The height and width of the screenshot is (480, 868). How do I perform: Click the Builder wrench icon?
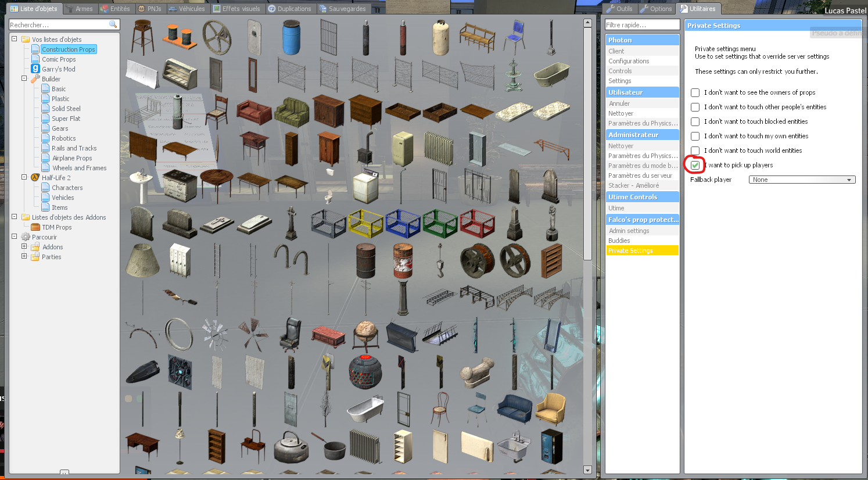click(x=35, y=78)
